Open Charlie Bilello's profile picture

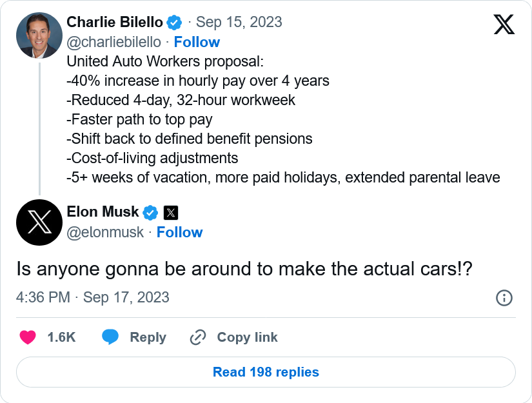pyautogui.click(x=39, y=35)
